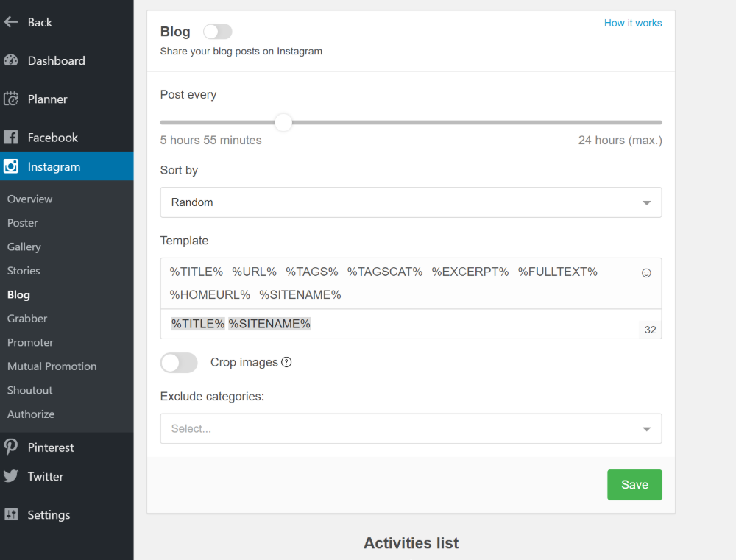Open Dashboard via its gauge icon
Image resolution: width=736 pixels, height=560 pixels.
pos(10,60)
